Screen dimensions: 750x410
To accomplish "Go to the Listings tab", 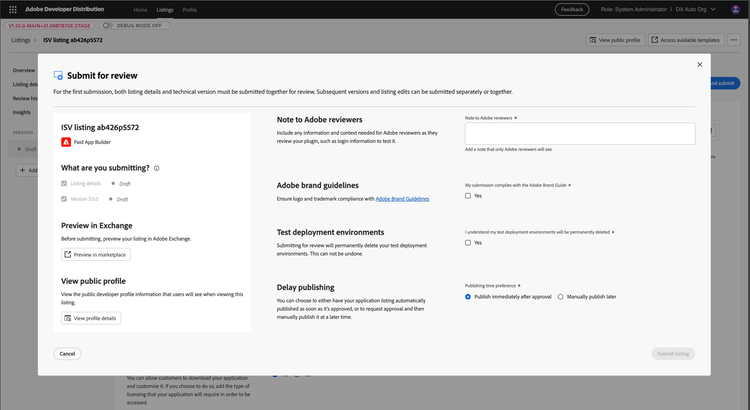I will (165, 10).
